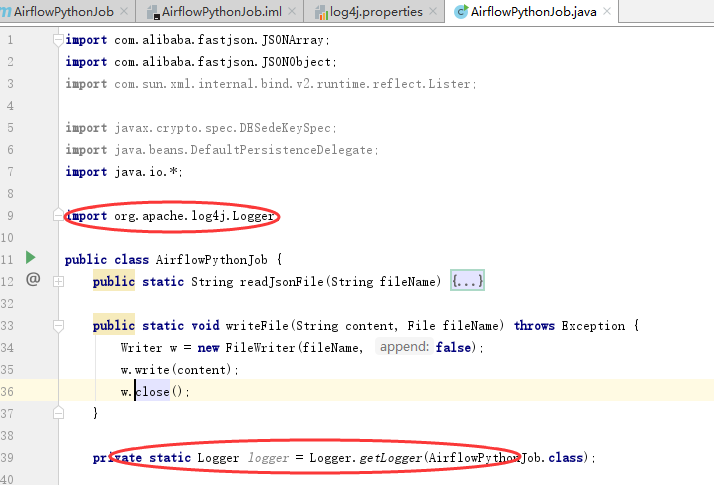Viewport: 714px width, 485px height.
Task: Collapse the imports block at line 1
Action: coord(58,40)
